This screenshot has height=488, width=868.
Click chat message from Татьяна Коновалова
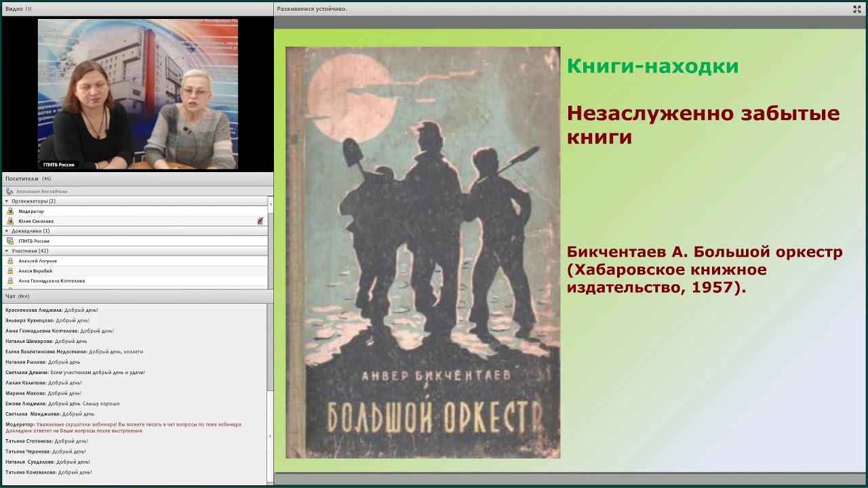pos(49,472)
